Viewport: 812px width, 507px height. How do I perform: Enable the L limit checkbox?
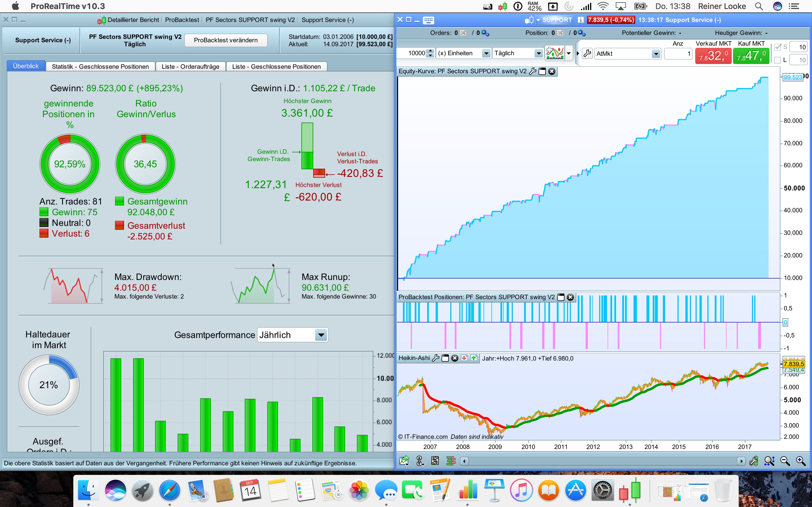(777, 60)
